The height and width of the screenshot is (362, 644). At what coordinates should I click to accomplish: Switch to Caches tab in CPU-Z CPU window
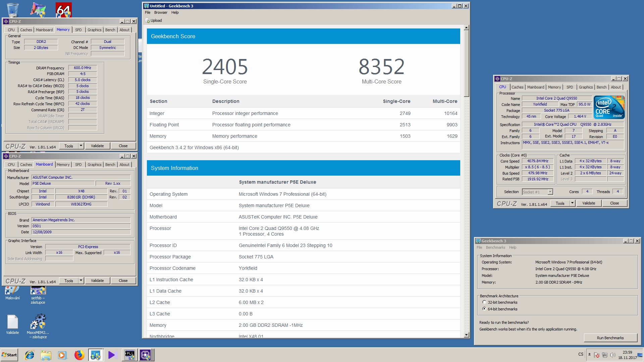coord(517,87)
